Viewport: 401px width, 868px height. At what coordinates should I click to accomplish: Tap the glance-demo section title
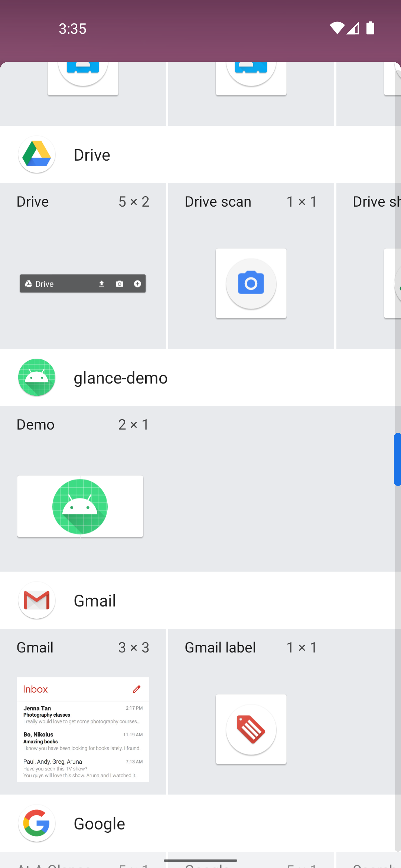point(121,378)
